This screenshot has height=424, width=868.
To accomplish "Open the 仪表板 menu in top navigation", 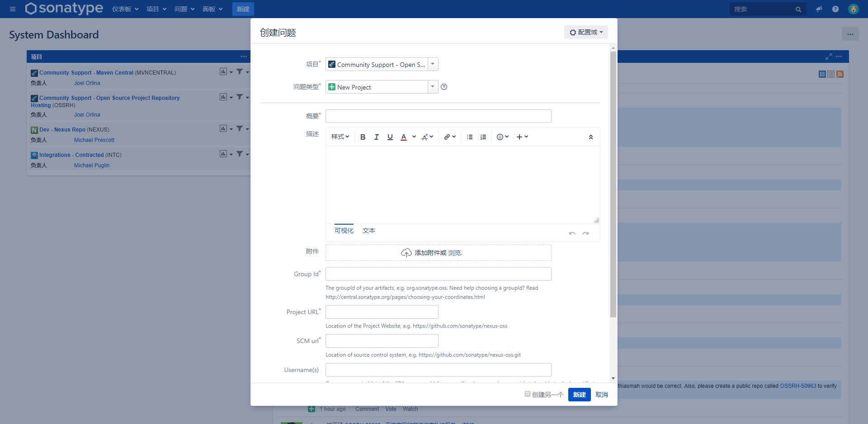I will pos(125,9).
